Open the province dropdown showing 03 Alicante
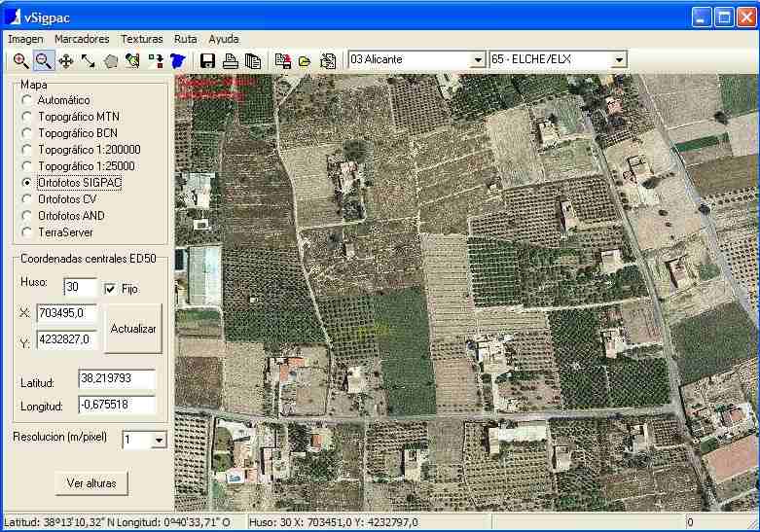Viewport: 760px width, 532px height. point(477,60)
